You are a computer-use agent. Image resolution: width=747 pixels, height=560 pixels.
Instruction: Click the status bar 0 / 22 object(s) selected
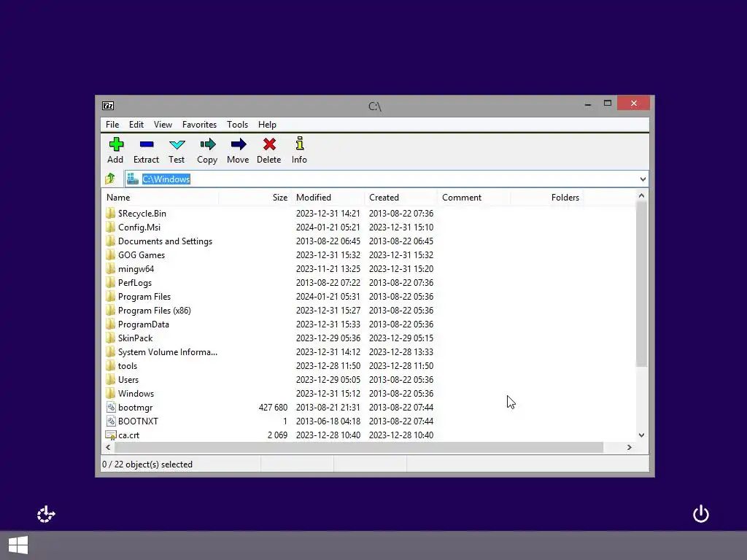(147, 464)
